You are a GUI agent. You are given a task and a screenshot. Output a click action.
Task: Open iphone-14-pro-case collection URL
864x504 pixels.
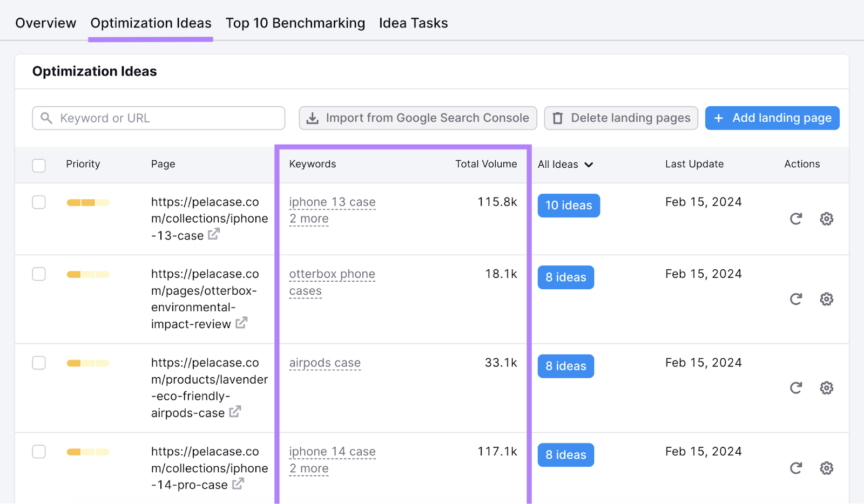click(x=210, y=468)
